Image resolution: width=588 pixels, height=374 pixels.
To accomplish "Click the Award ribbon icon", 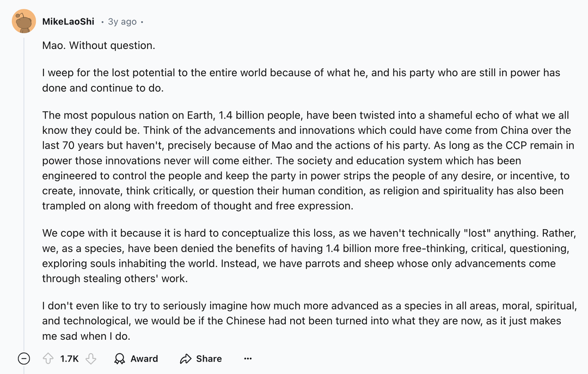I will [119, 359].
